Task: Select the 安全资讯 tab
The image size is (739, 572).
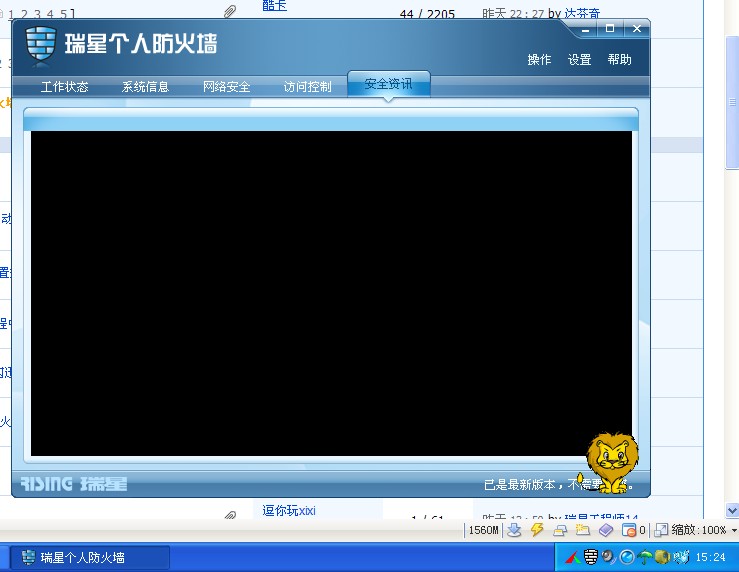Action: coord(388,84)
